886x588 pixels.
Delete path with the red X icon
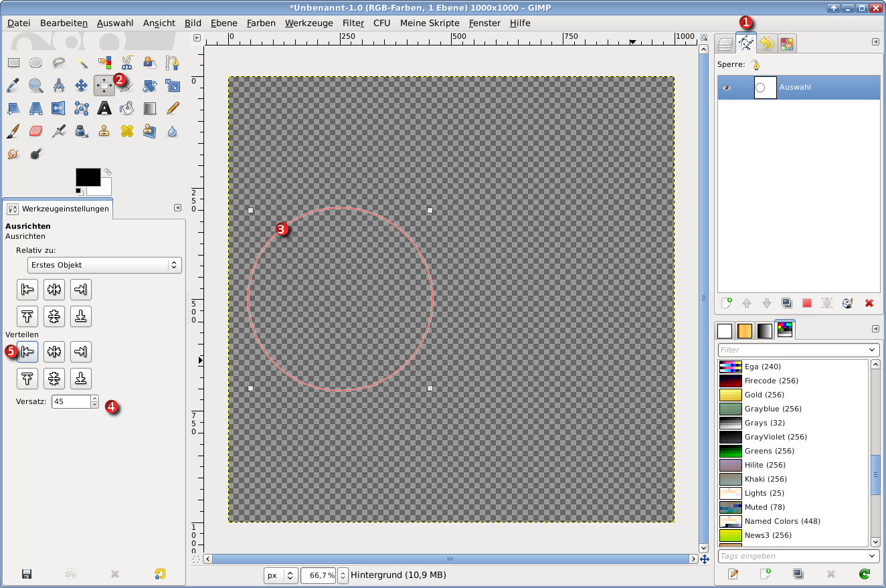click(x=869, y=303)
